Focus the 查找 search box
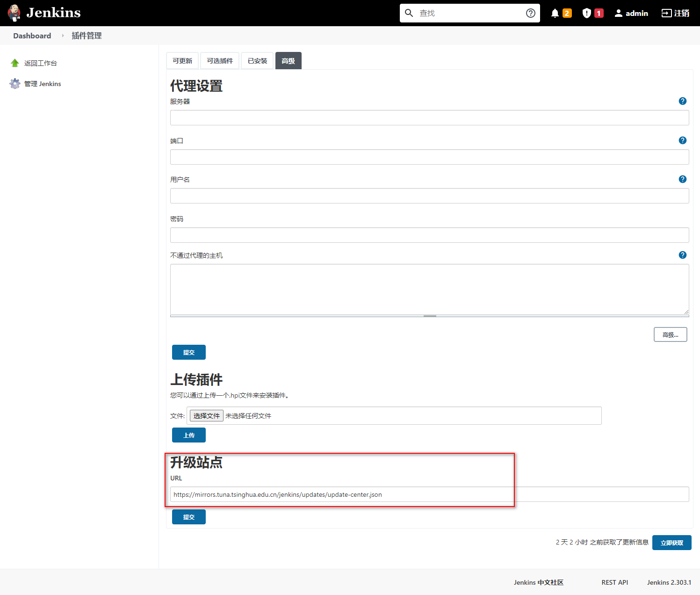Screen dimensions: 700x595 (x=470, y=13)
